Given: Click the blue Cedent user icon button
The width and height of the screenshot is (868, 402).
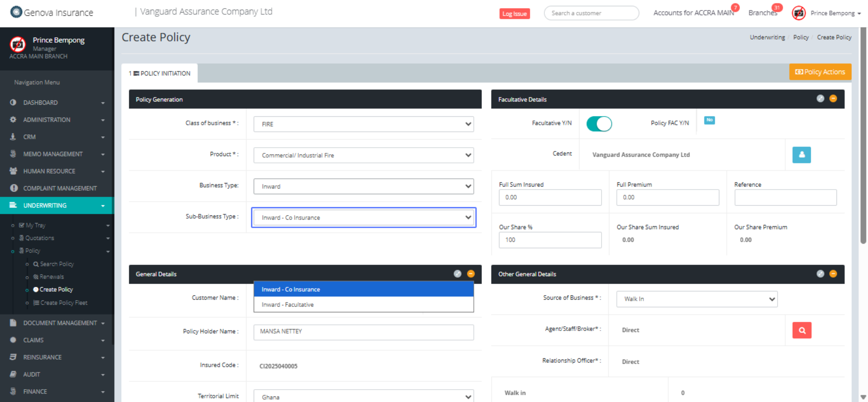Looking at the screenshot, I should [801, 155].
